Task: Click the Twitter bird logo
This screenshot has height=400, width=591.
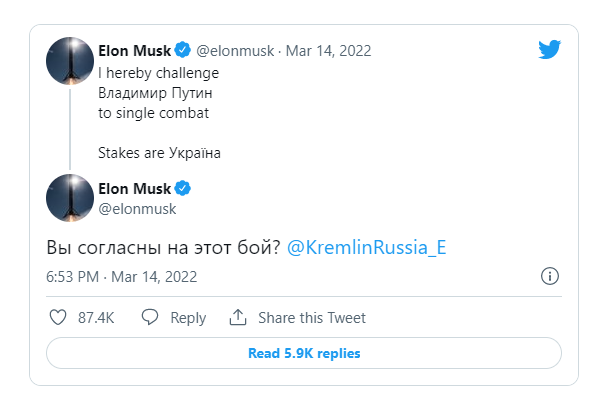Action: [x=549, y=49]
